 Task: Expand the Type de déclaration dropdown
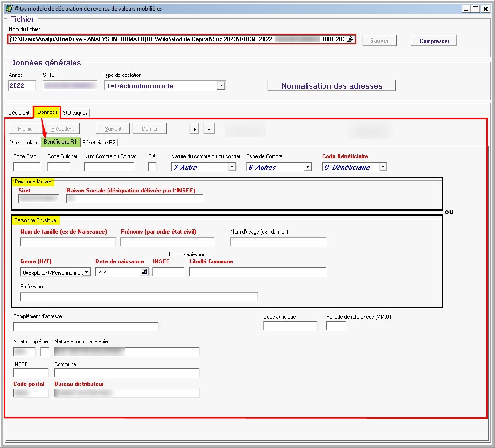(221, 85)
